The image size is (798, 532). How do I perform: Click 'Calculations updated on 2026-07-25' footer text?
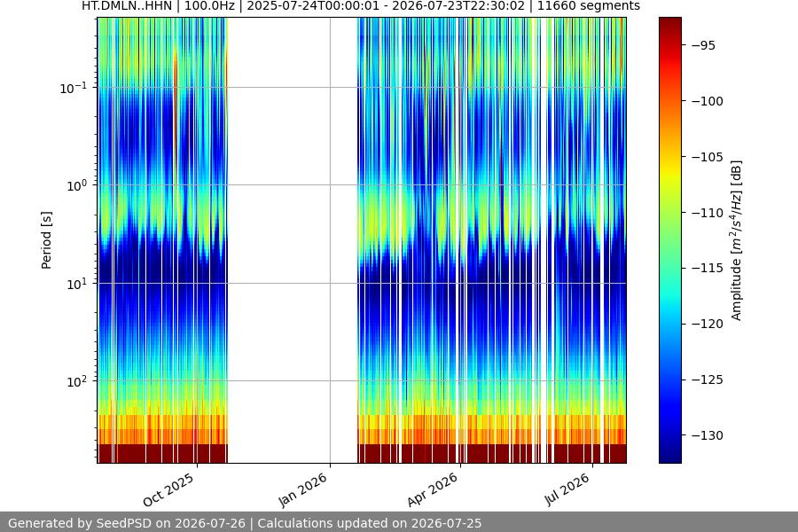[370, 523]
